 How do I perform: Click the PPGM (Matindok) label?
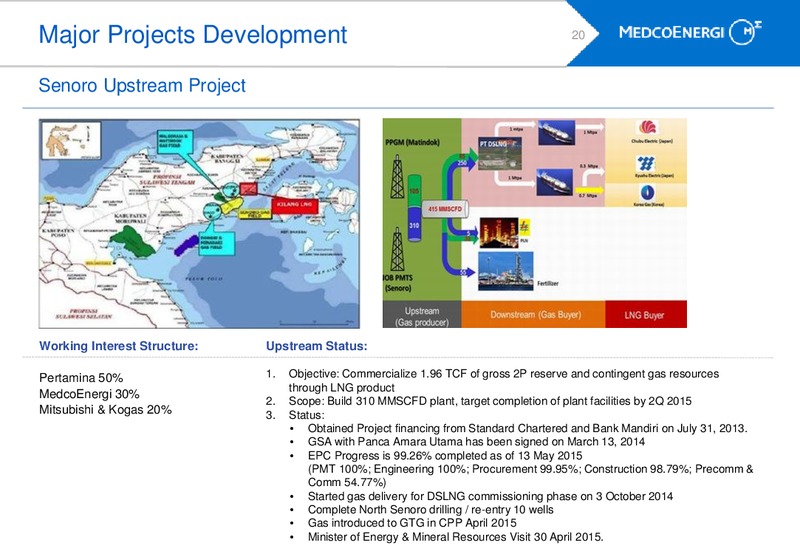pyautogui.click(x=412, y=142)
